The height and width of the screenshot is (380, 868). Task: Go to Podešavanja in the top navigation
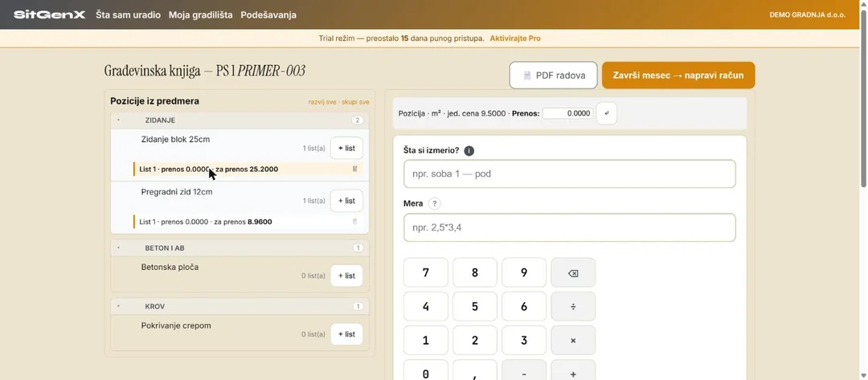pyautogui.click(x=268, y=15)
